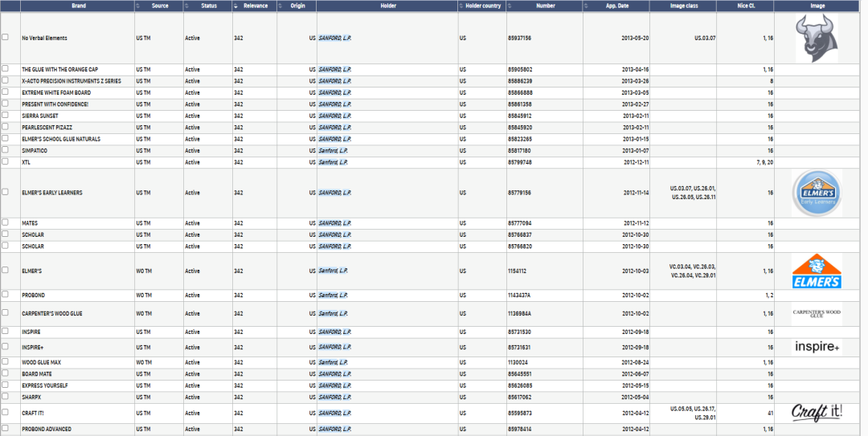Select checkbox for THE GLUE WITH THE ORANGE CAP
Viewport: 868px width, 436px height.
(x=5, y=68)
